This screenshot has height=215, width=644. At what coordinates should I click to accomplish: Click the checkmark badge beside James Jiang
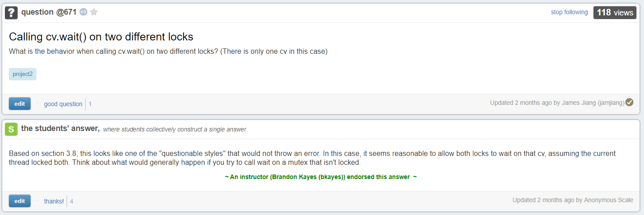click(x=629, y=102)
